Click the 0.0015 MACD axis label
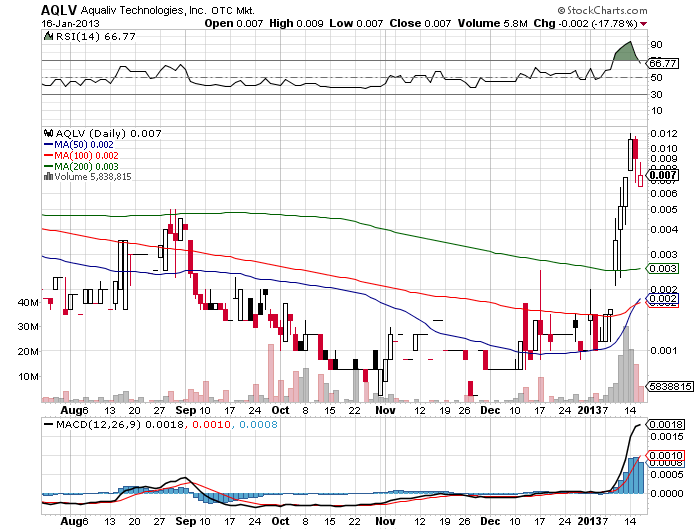Screen dimensions: 700x530 [667, 436]
